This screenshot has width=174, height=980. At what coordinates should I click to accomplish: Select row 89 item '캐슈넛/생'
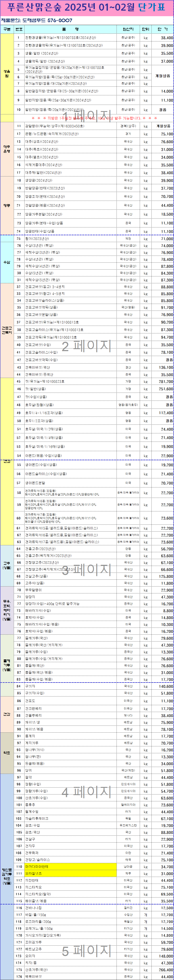(33, 722)
